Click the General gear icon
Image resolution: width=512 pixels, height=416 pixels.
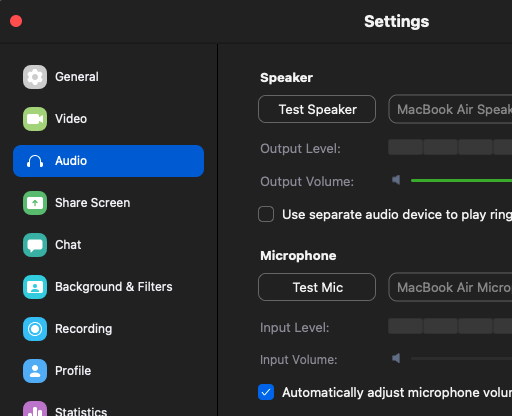[x=35, y=77]
